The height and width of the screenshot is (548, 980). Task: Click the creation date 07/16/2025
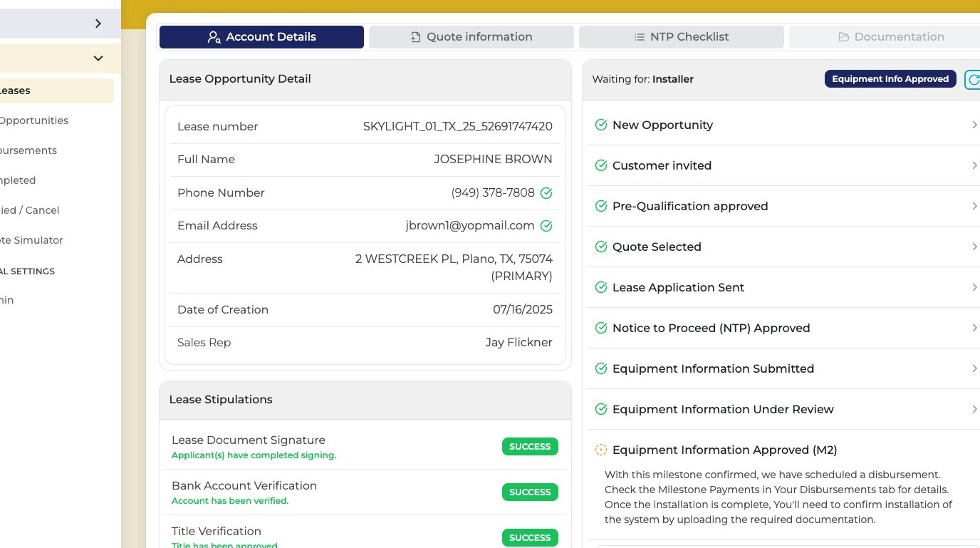[523, 310]
